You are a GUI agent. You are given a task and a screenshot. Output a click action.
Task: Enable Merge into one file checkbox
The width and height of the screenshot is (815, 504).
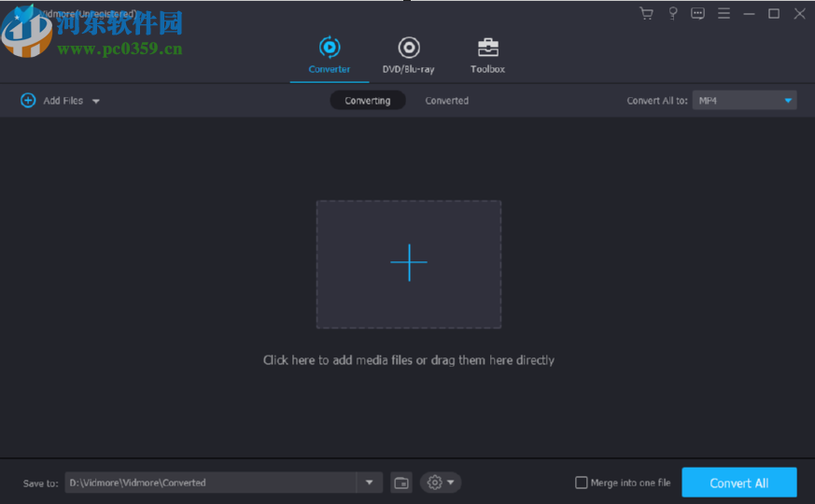coord(581,483)
